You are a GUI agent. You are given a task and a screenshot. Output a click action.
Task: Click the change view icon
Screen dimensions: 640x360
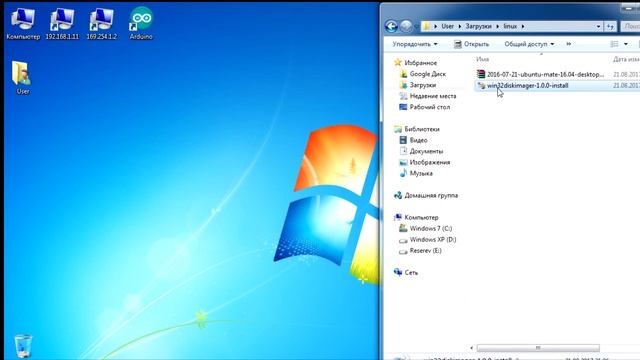(x=614, y=44)
